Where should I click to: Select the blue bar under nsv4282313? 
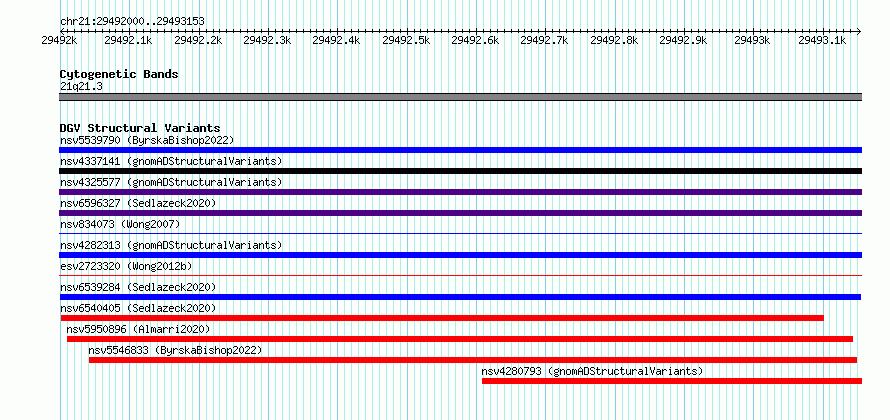pos(460,255)
